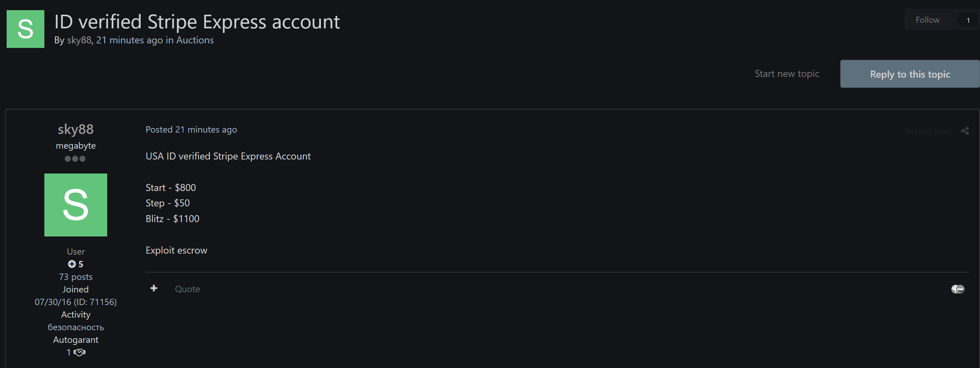Open sky88 profile from the byline

click(x=79, y=40)
